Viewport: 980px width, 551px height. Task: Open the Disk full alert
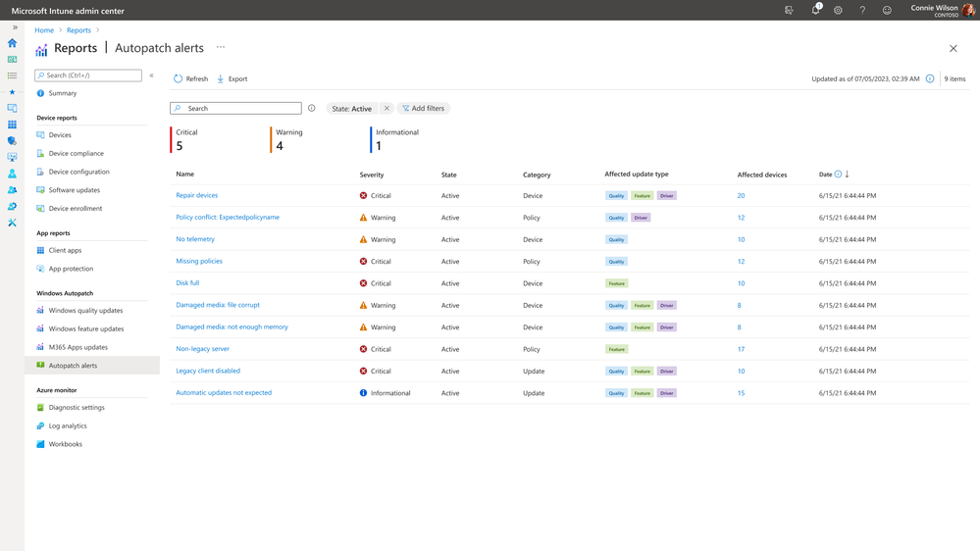(x=187, y=283)
